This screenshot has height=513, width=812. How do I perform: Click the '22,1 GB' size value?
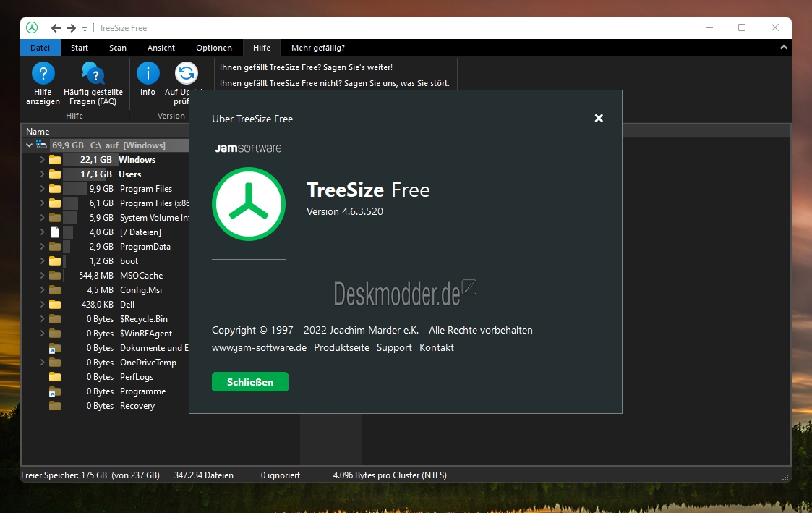coord(95,160)
